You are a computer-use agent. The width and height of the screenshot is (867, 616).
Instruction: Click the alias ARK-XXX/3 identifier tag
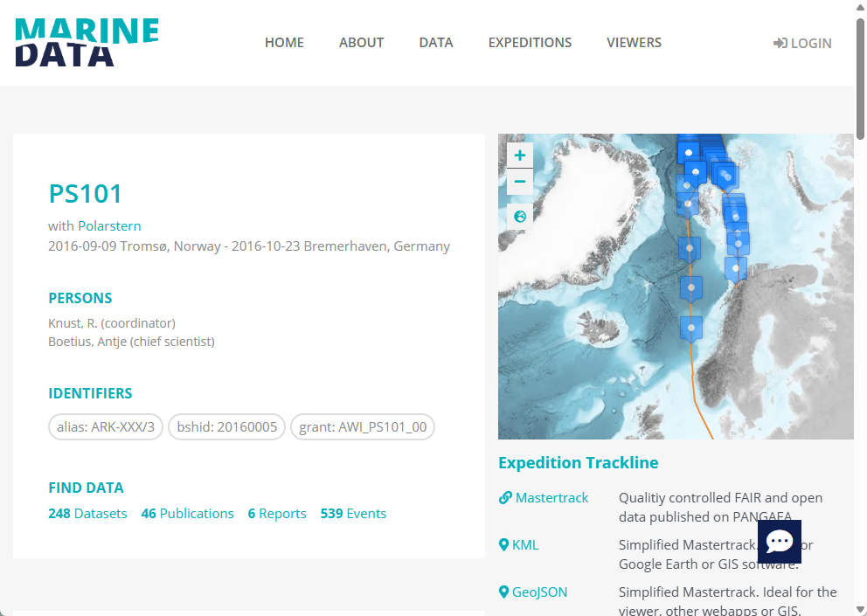click(x=106, y=427)
